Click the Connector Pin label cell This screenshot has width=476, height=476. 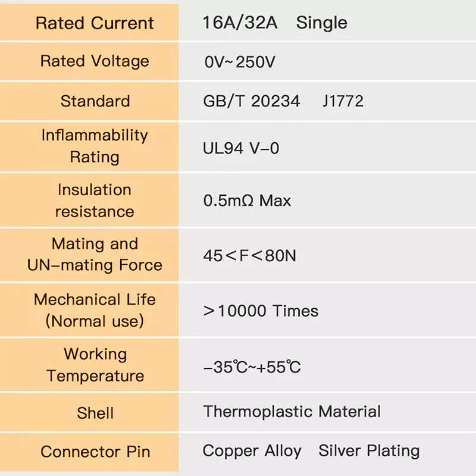click(x=95, y=452)
